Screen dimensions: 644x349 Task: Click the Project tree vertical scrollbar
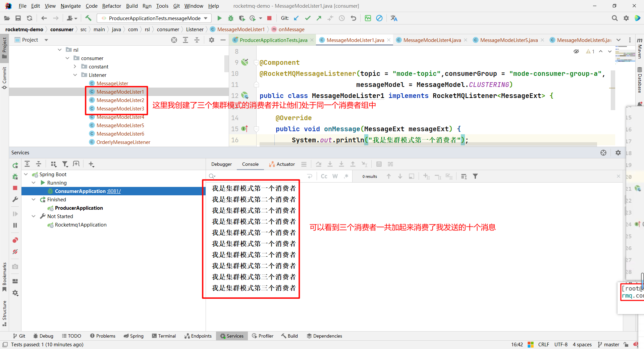tap(226, 64)
